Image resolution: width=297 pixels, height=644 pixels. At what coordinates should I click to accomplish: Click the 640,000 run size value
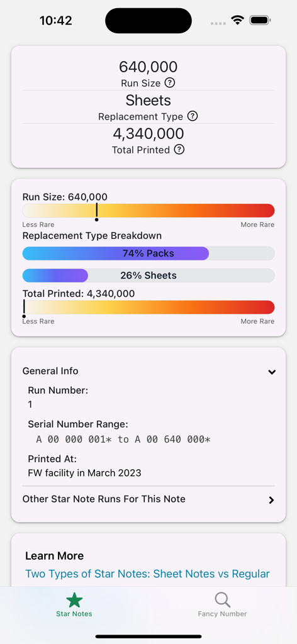pyautogui.click(x=148, y=67)
